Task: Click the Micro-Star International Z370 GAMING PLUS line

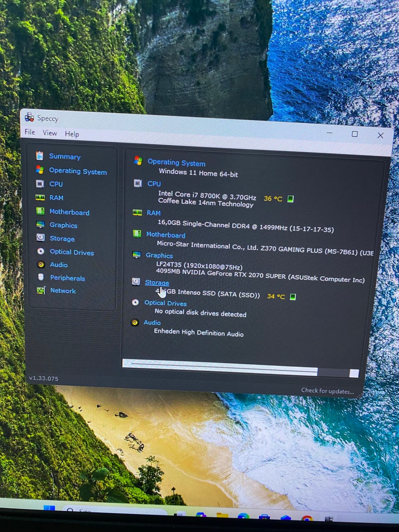Action: [265, 248]
